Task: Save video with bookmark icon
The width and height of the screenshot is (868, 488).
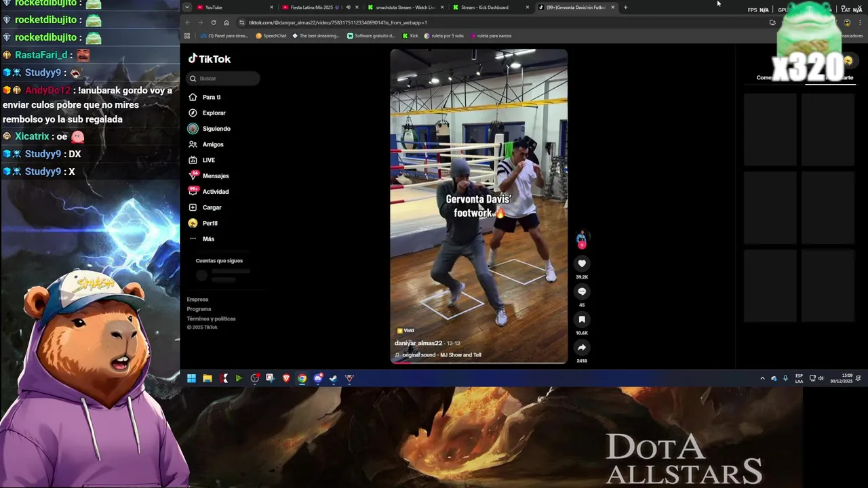Action: [x=581, y=319]
